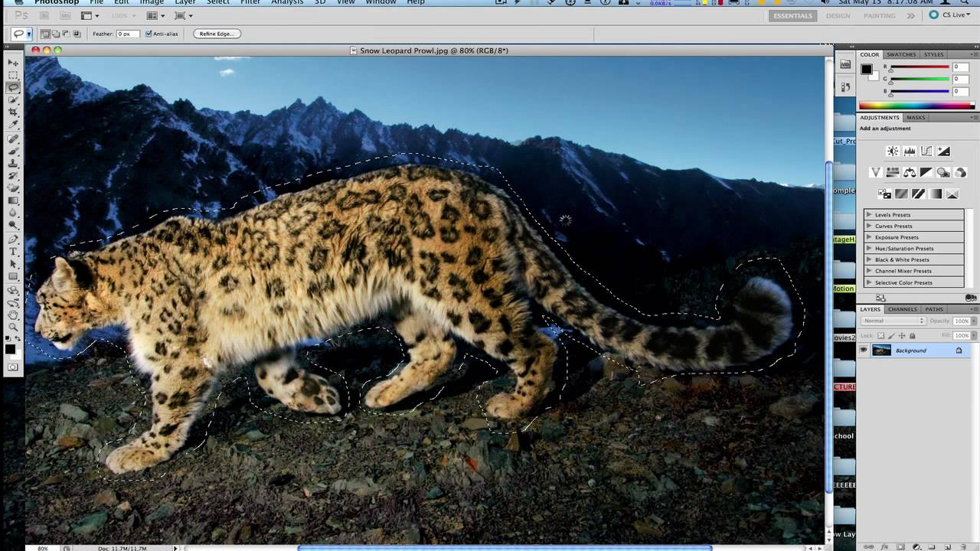
Task: Select the Eraser tool
Action: pyautogui.click(x=13, y=188)
